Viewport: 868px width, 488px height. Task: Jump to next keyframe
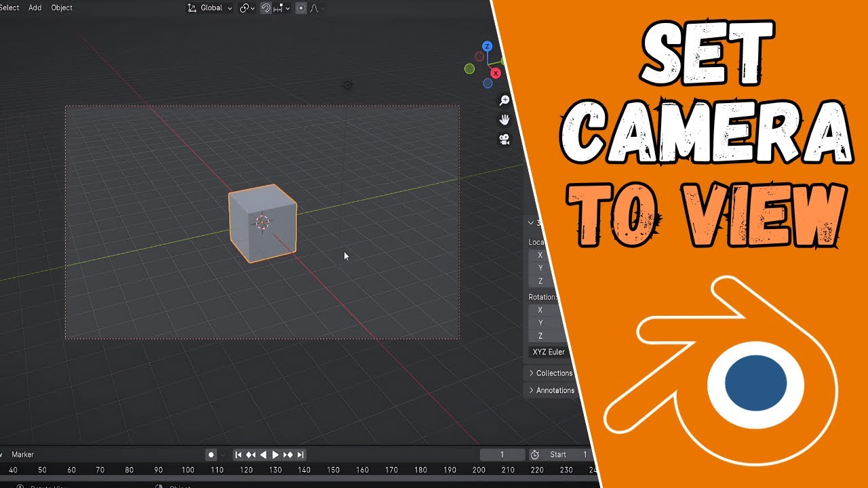point(288,455)
